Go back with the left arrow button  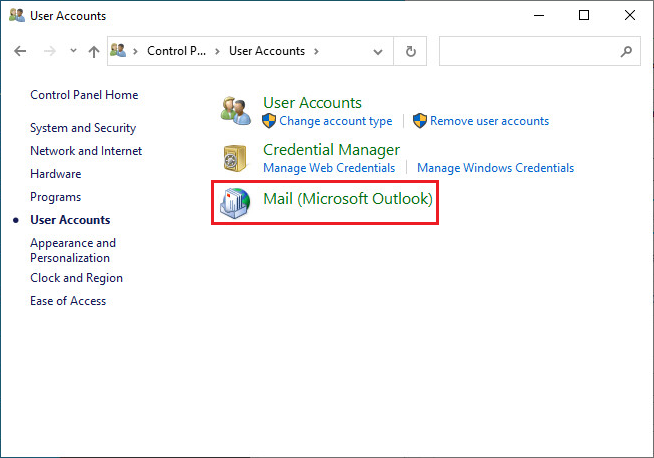pos(20,51)
